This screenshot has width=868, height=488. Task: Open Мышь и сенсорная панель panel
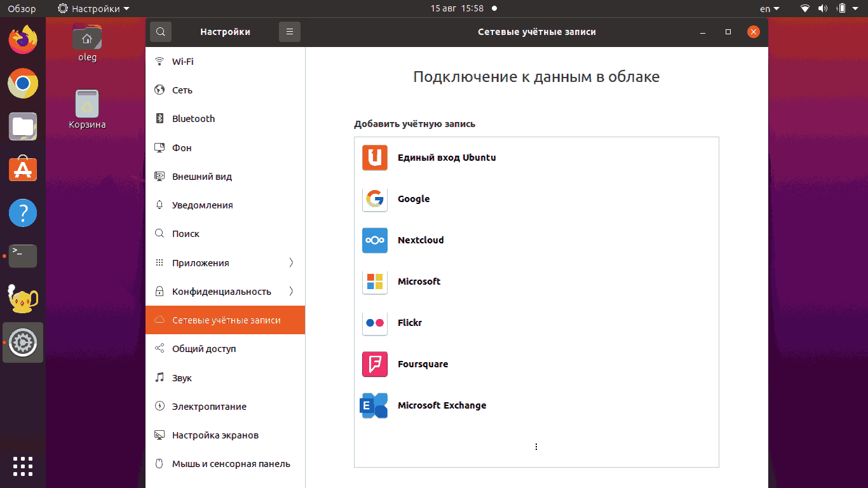pyautogui.click(x=225, y=464)
